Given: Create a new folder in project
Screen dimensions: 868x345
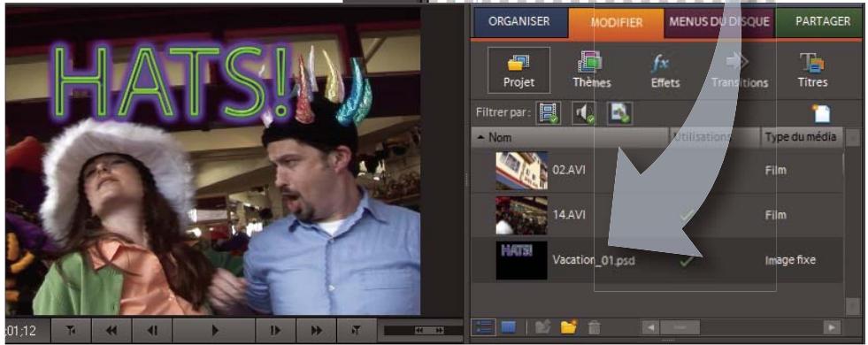Looking at the screenshot, I should click(569, 327).
